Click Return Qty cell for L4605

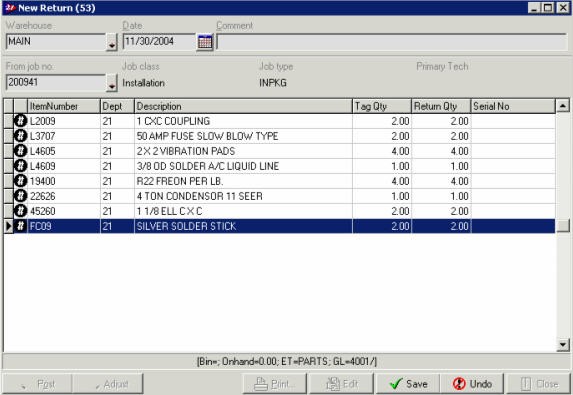441,151
